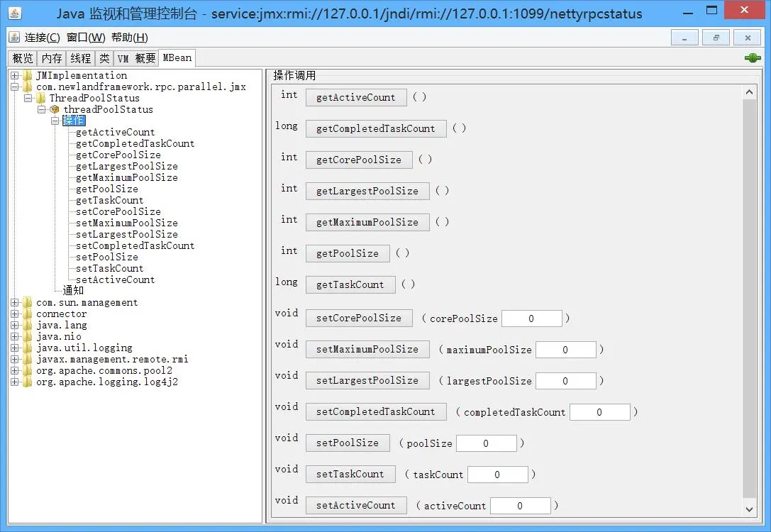Viewport: 771px width, 532px height.
Task: Click the setPoolSize operation button
Action: (x=348, y=443)
